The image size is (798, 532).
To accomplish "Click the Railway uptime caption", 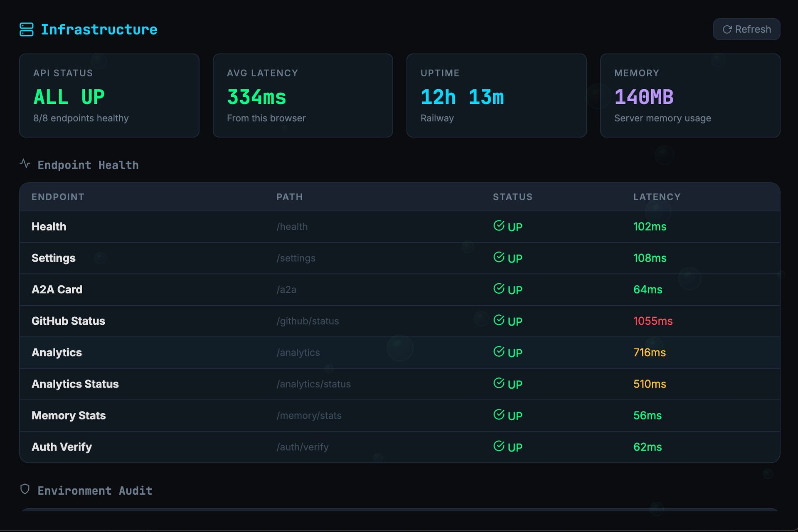I will click(x=437, y=118).
